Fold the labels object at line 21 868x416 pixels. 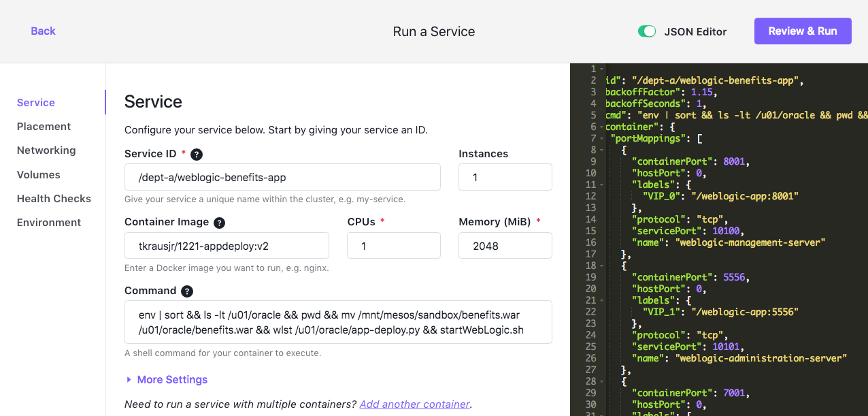point(601,301)
